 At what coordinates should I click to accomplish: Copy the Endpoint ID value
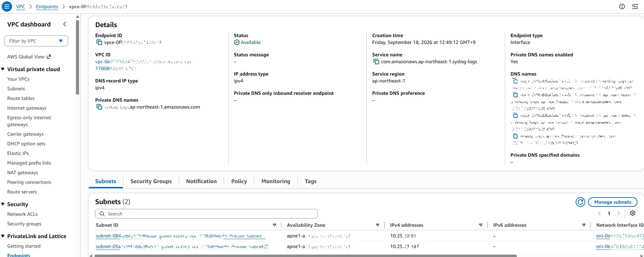point(99,43)
